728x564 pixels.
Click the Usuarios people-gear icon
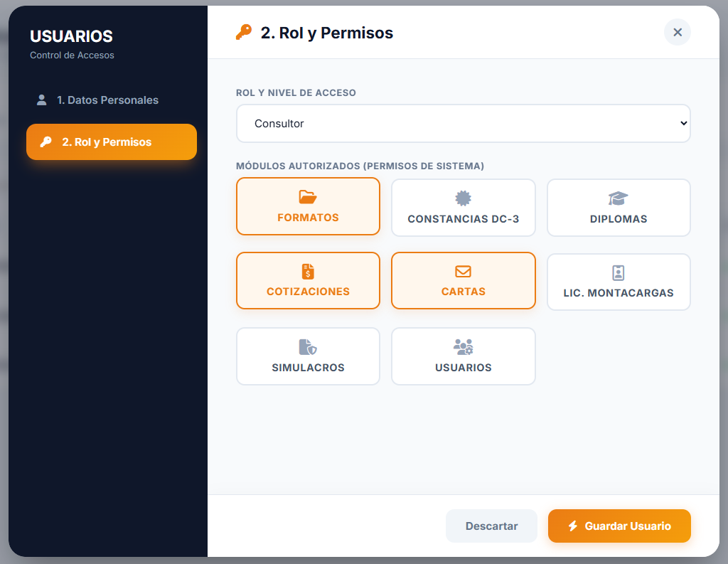[463, 347]
